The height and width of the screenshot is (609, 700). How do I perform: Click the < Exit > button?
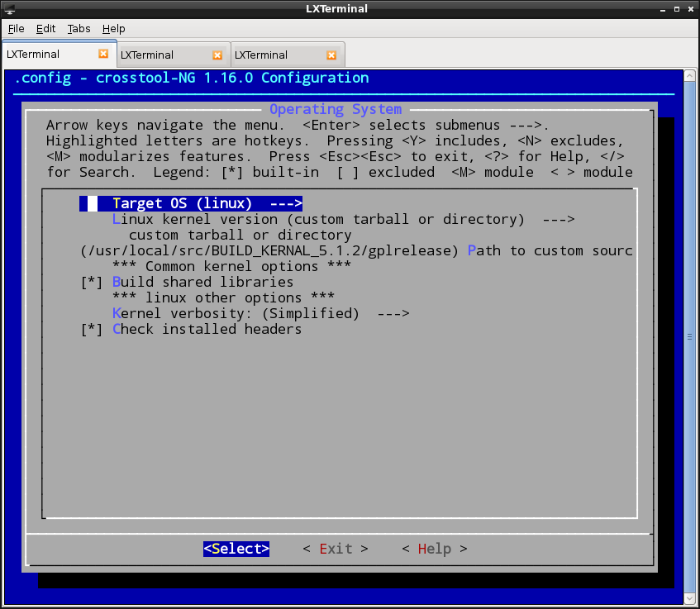pos(336,549)
